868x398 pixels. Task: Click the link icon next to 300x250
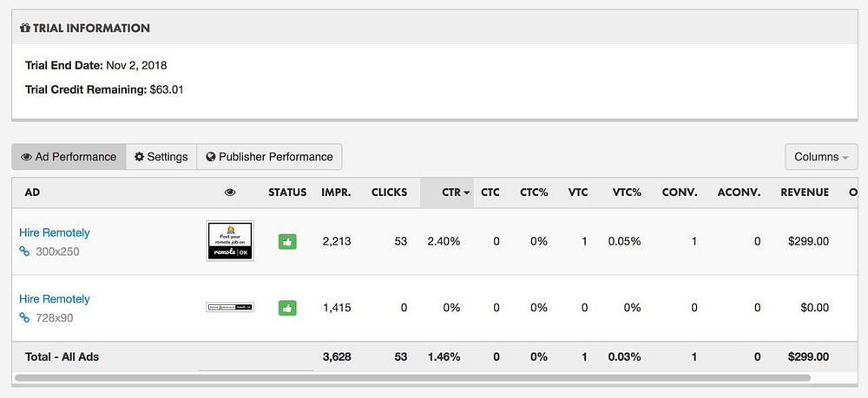pos(24,251)
